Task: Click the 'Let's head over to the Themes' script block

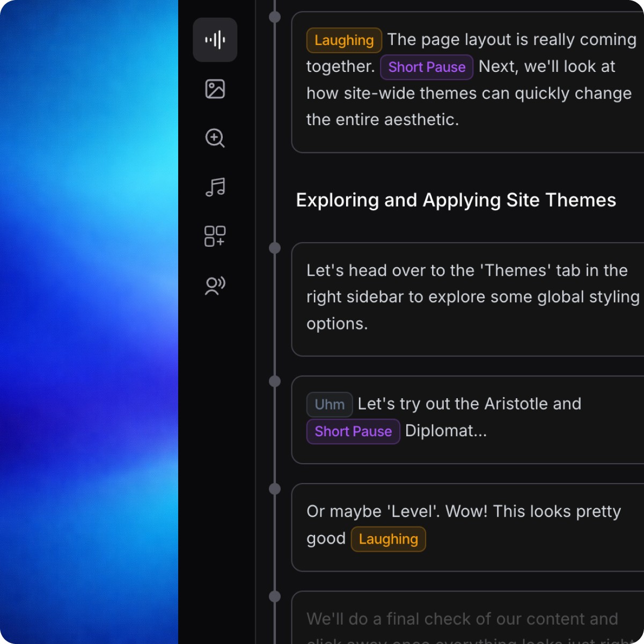Action: pos(467,299)
